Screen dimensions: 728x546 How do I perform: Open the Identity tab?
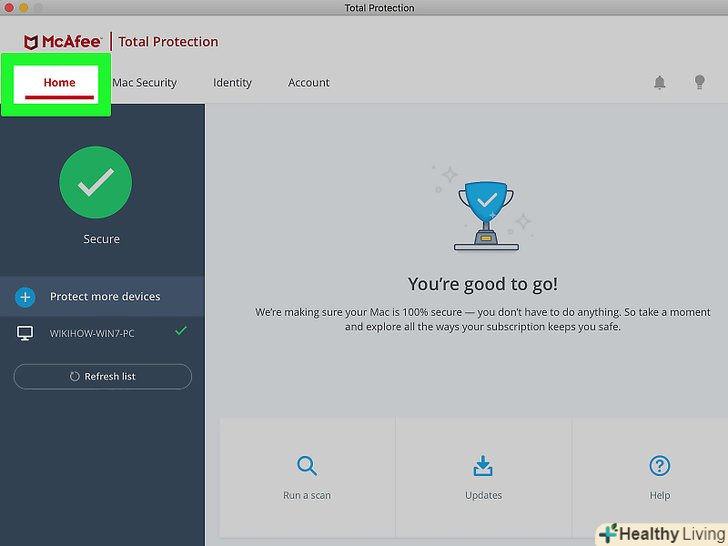(232, 83)
